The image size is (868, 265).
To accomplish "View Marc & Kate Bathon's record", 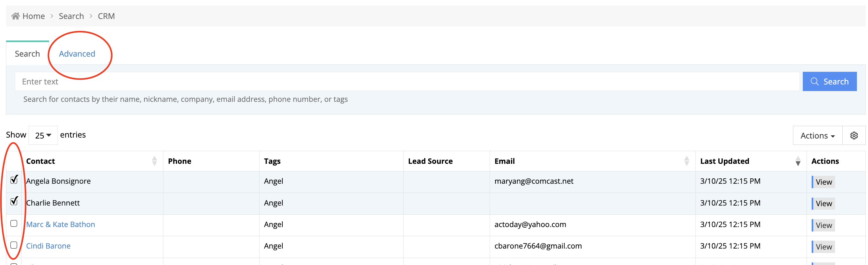I will tap(823, 225).
